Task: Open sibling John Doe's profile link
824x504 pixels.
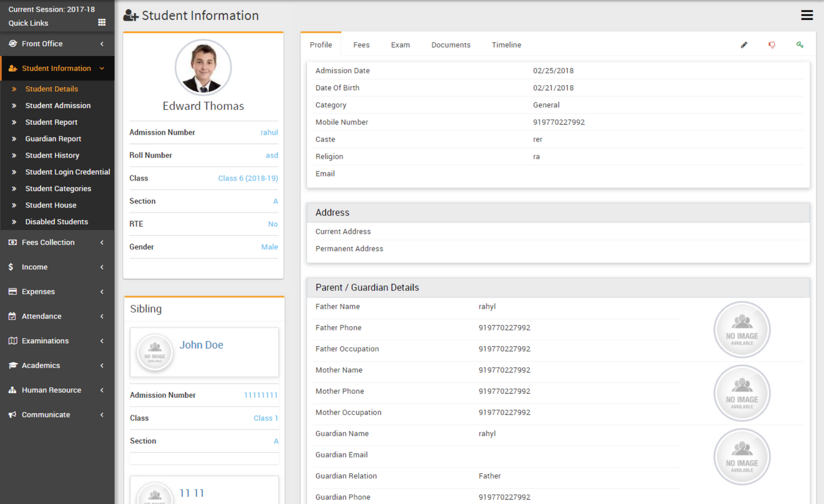Action: [201, 345]
